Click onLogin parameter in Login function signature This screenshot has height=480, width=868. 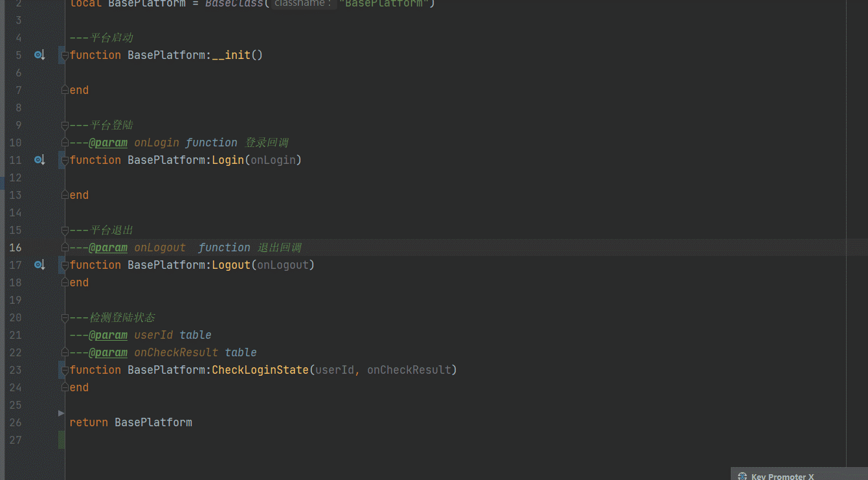click(273, 160)
